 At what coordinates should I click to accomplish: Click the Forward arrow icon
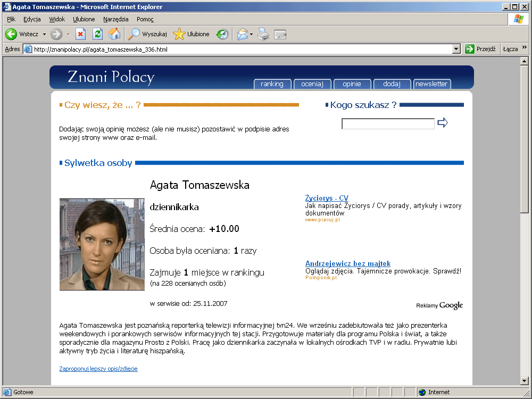tap(56, 34)
